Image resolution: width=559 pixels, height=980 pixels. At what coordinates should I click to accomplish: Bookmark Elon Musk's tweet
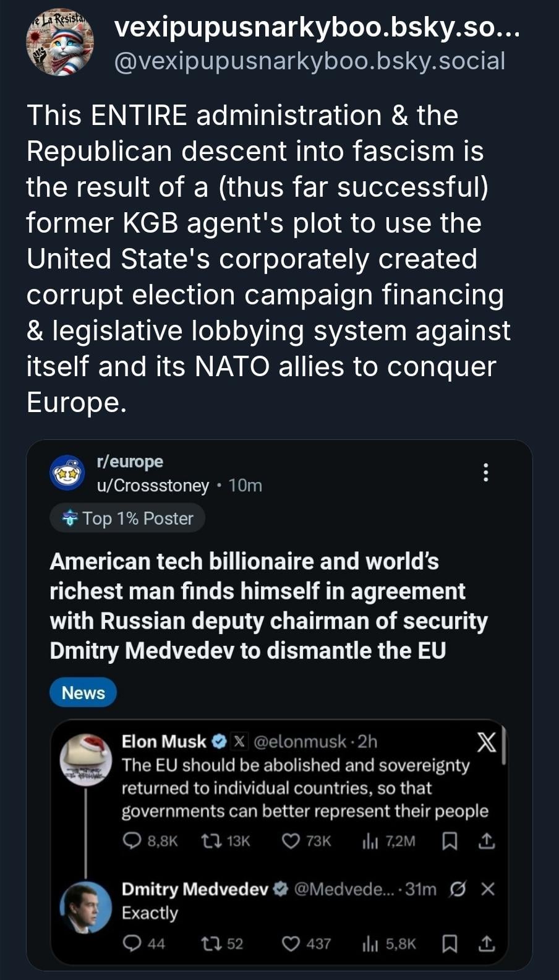pyautogui.click(x=451, y=841)
